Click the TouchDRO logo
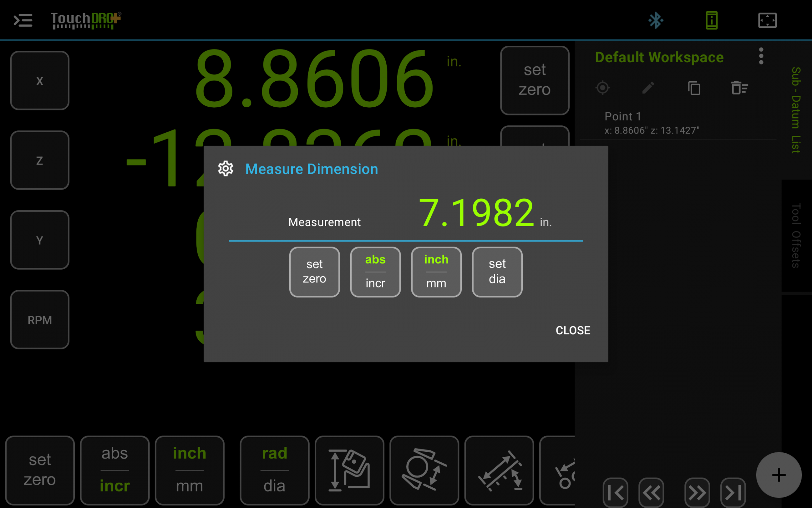Viewport: 812px width, 508px height. [x=86, y=20]
